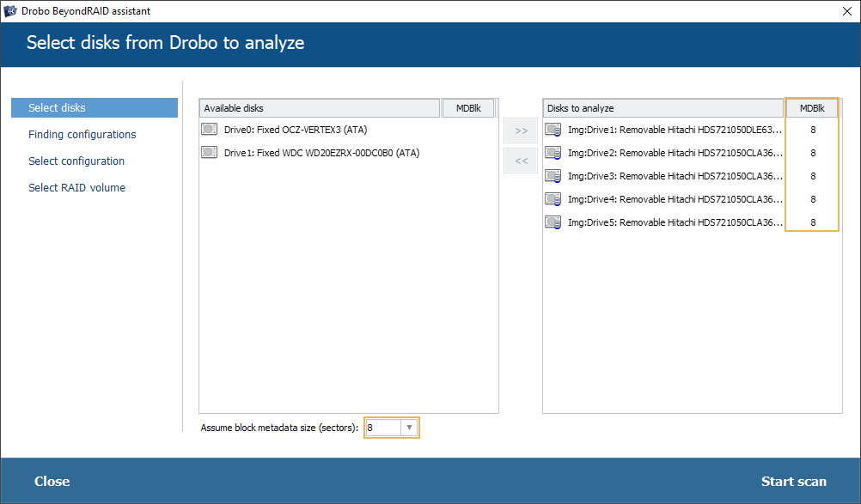Click the Drive1 WDC WD20EZRX disk icon
This screenshot has height=504, width=861.
point(209,153)
